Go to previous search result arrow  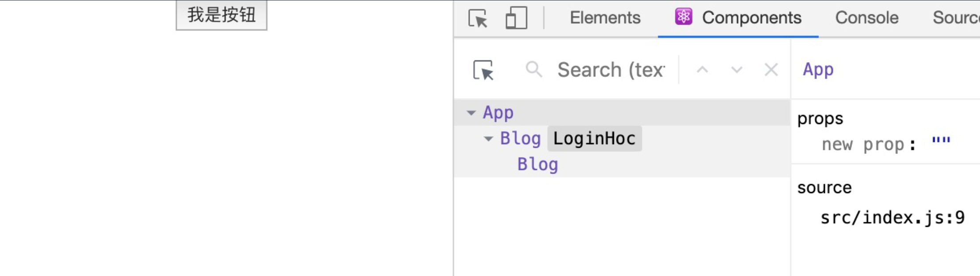(702, 70)
